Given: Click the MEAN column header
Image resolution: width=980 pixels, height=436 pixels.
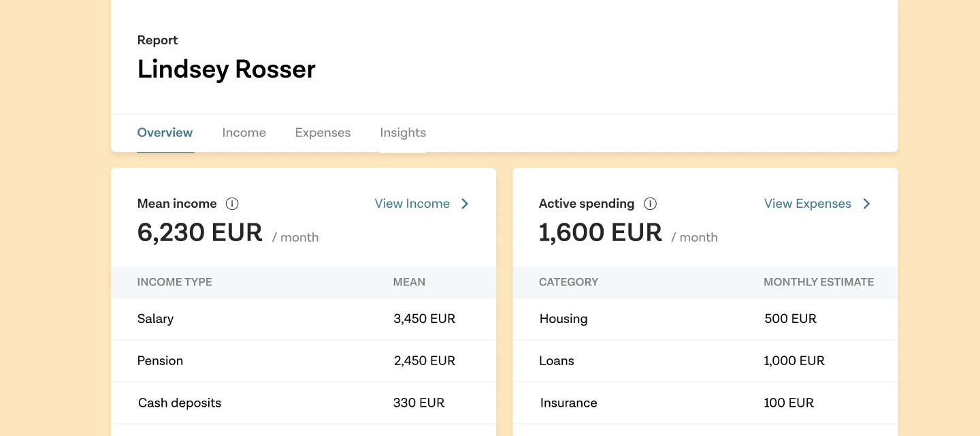Looking at the screenshot, I should click(409, 282).
